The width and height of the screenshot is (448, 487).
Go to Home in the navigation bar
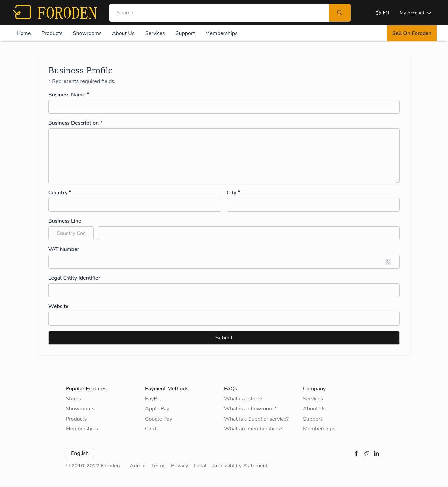point(23,33)
